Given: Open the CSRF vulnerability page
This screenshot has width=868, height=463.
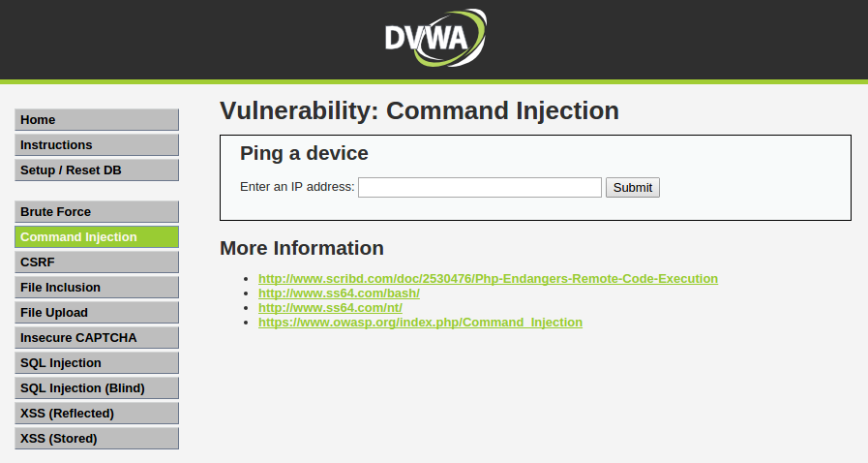Looking at the screenshot, I should (97, 262).
